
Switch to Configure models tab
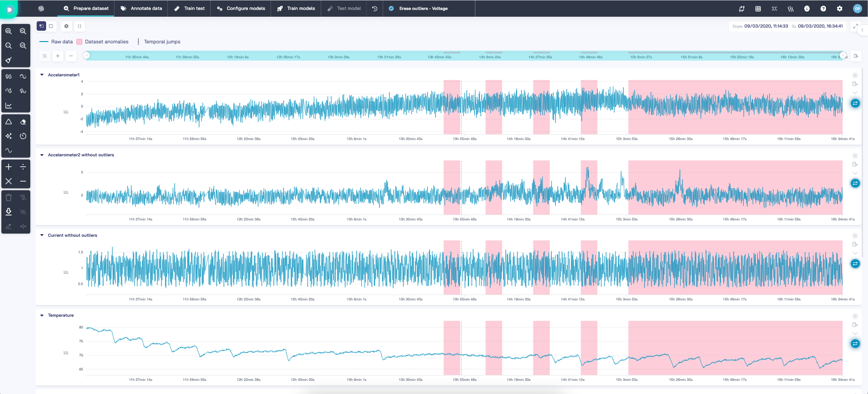click(x=241, y=9)
